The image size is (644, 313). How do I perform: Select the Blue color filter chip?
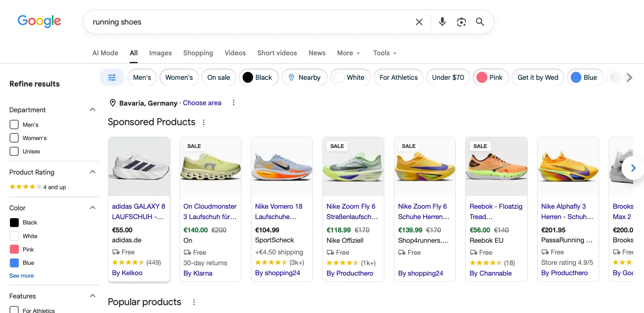(585, 77)
